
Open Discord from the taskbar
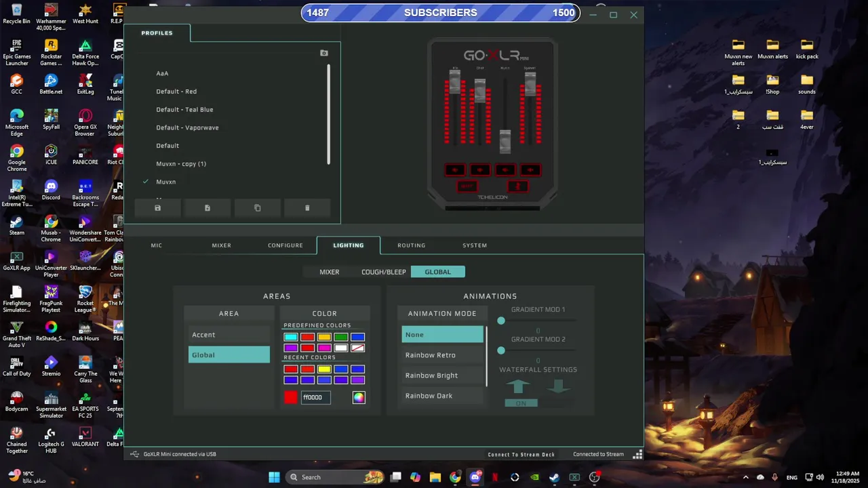(x=475, y=477)
